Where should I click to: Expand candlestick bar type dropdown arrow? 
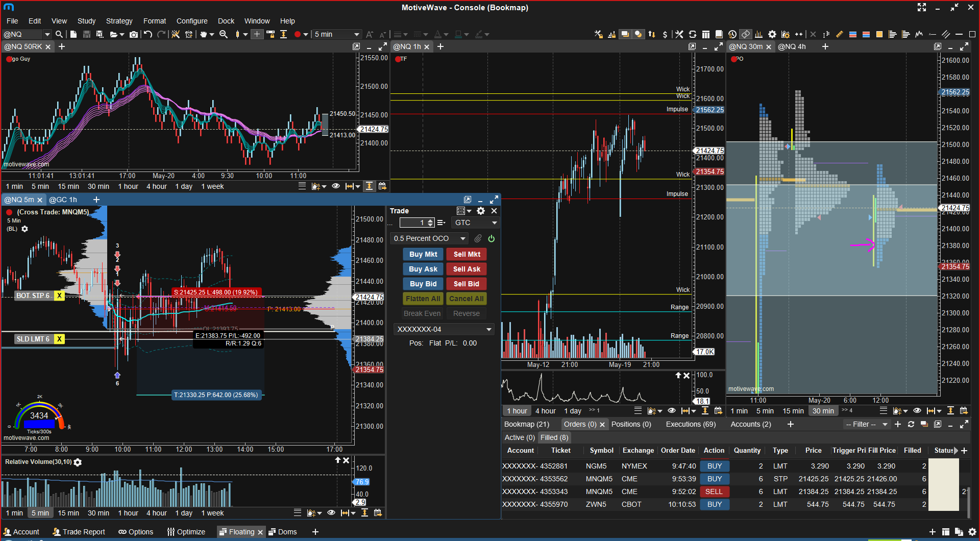[246, 34]
